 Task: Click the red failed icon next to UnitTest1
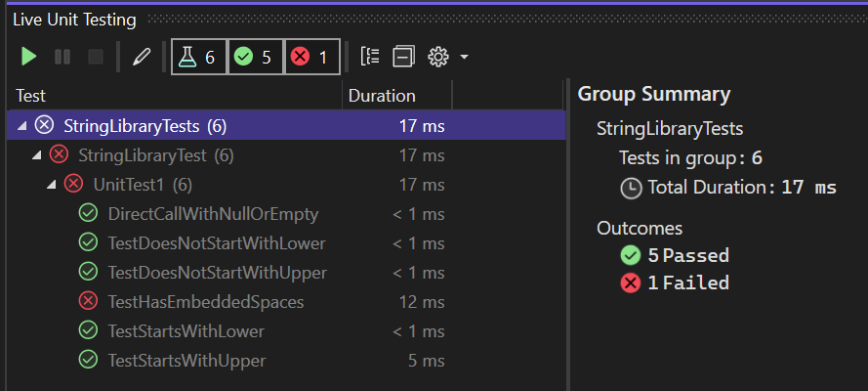[x=73, y=185]
